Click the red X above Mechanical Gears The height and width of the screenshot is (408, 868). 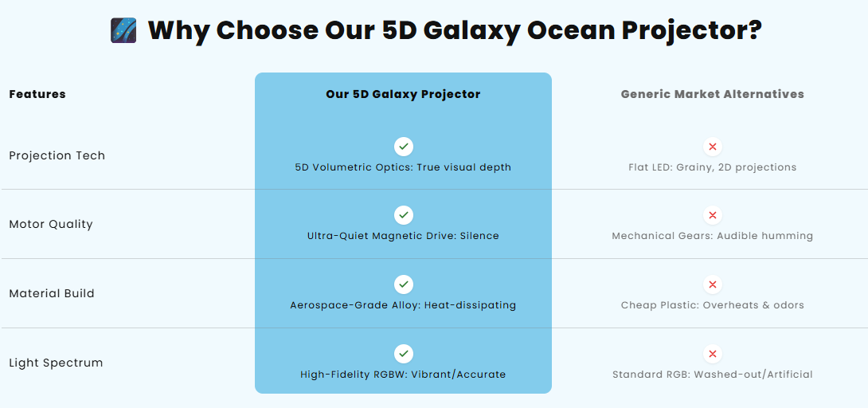pos(713,215)
